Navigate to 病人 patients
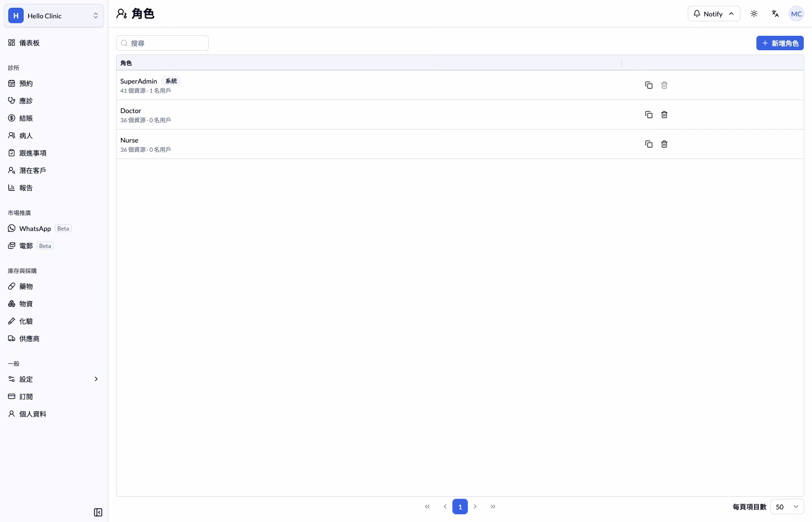Viewport: 812px width, 522px height. 54,135
